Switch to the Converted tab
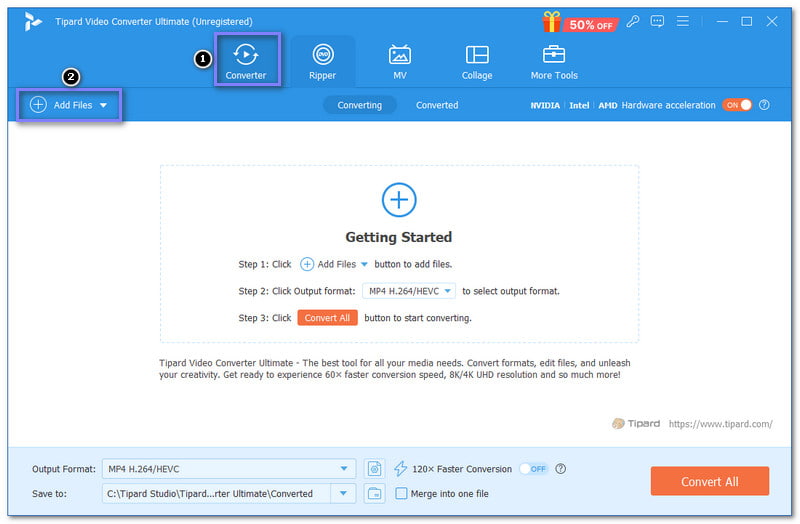 pos(437,105)
